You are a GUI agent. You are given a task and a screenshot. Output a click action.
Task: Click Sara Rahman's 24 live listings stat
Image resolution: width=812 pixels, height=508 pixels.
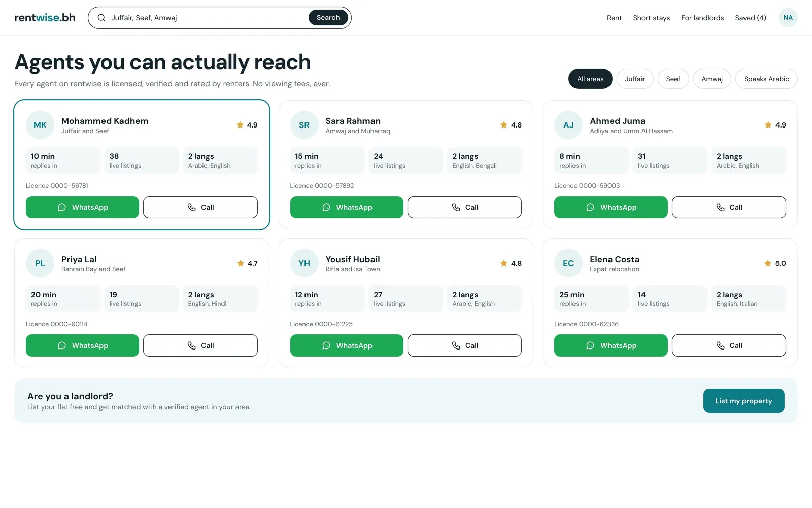click(405, 161)
